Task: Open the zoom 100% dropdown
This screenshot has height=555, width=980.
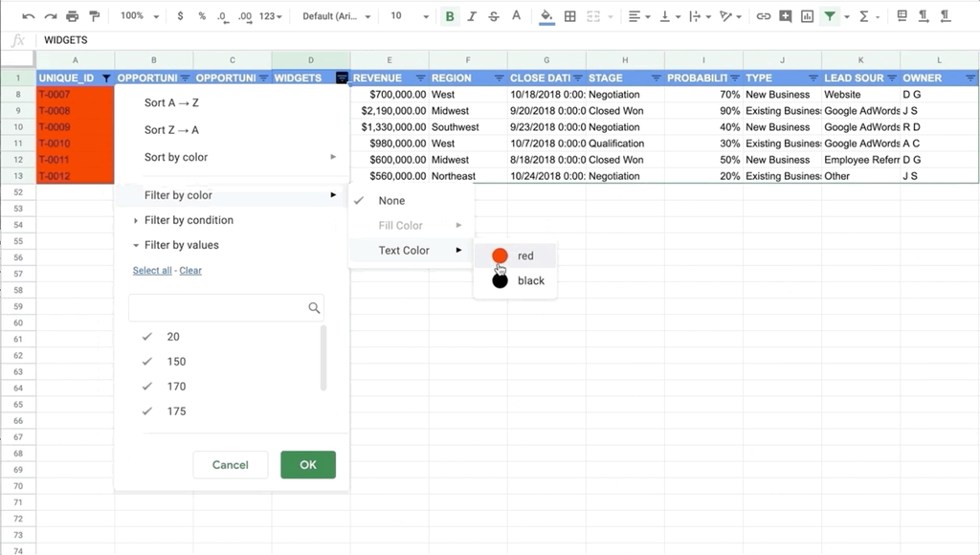Action: pyautogui.click(x=140, y=16)
